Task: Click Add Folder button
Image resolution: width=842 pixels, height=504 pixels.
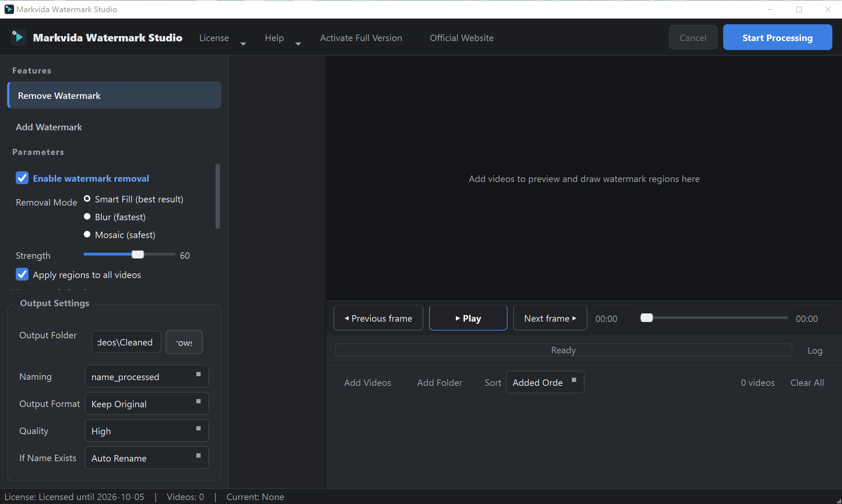Action: (439, 382)
